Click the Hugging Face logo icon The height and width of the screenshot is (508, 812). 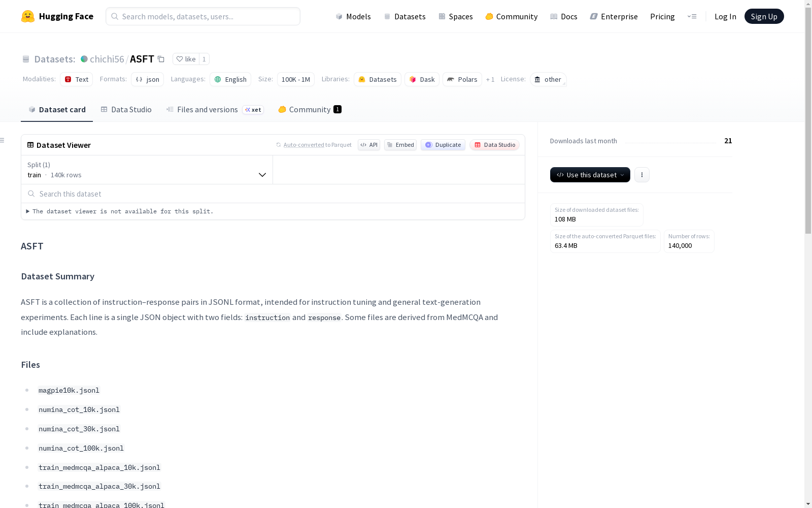(x=28, y=16)
